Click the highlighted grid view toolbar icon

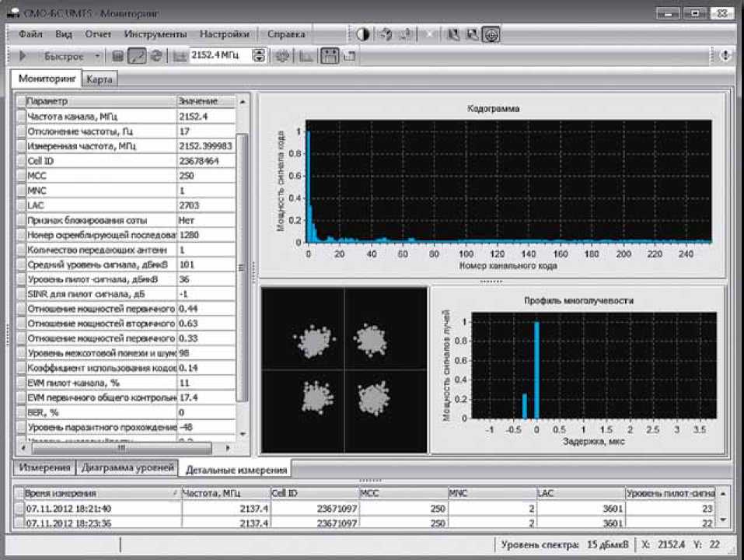[x=330, y=56]
